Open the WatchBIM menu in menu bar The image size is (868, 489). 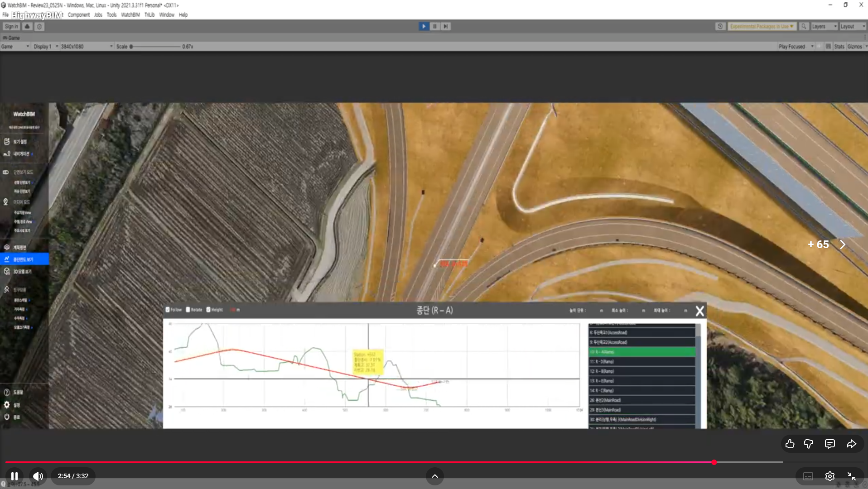(130, 15)
